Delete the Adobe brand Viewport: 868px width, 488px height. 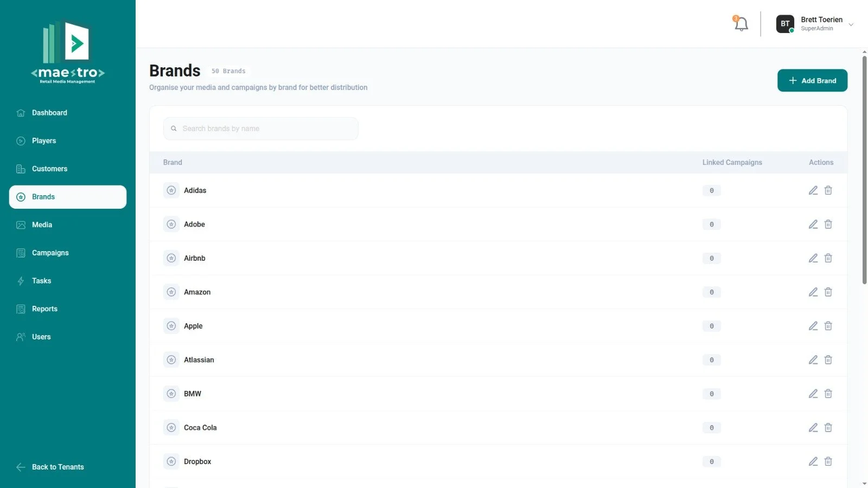tap(828, 224)
